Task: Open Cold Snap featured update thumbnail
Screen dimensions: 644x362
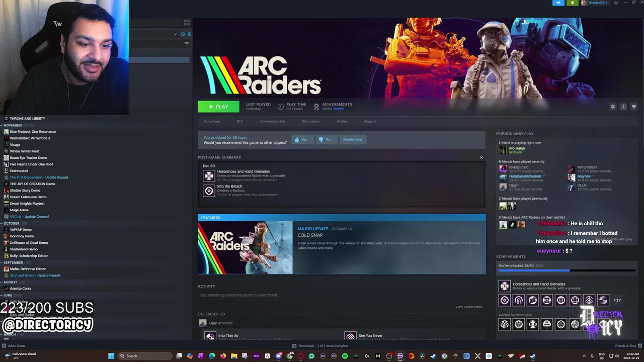Action: click(245, 247)
